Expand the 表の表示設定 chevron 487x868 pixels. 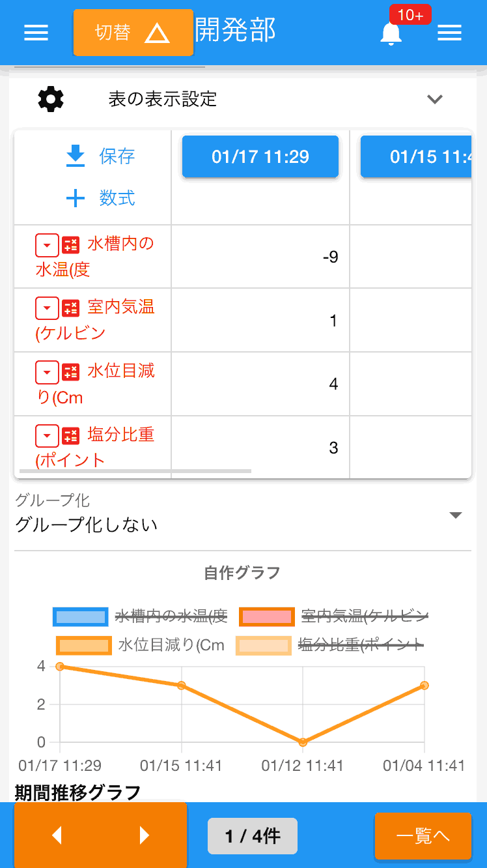[434, 99]
